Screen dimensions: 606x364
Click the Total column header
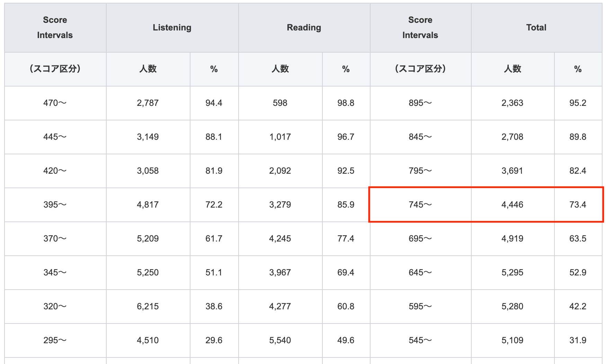pos(536,28)
